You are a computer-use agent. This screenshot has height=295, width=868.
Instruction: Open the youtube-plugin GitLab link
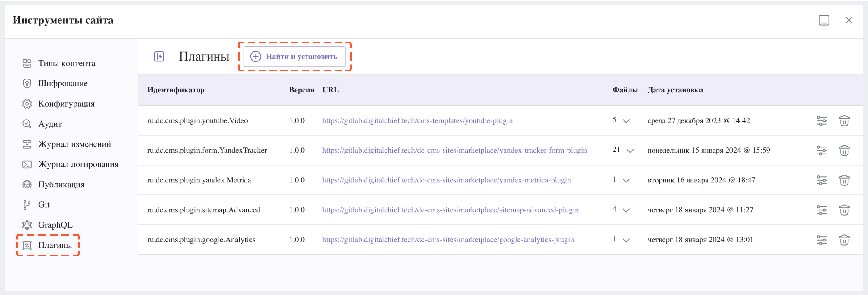tap(417, 120)
